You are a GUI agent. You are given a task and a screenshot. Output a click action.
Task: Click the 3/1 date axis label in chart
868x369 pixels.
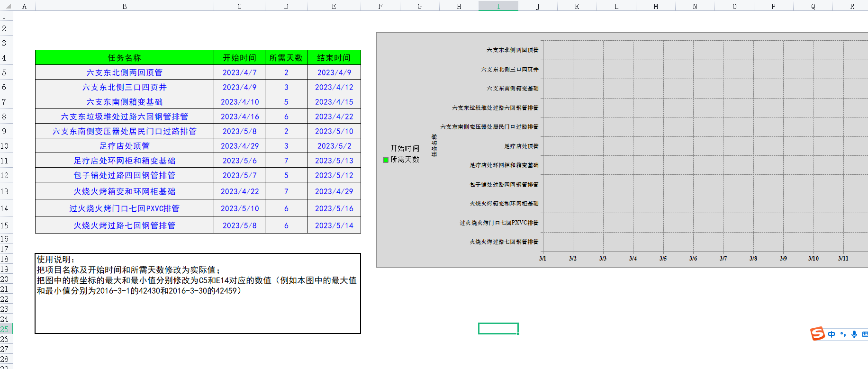542,259
